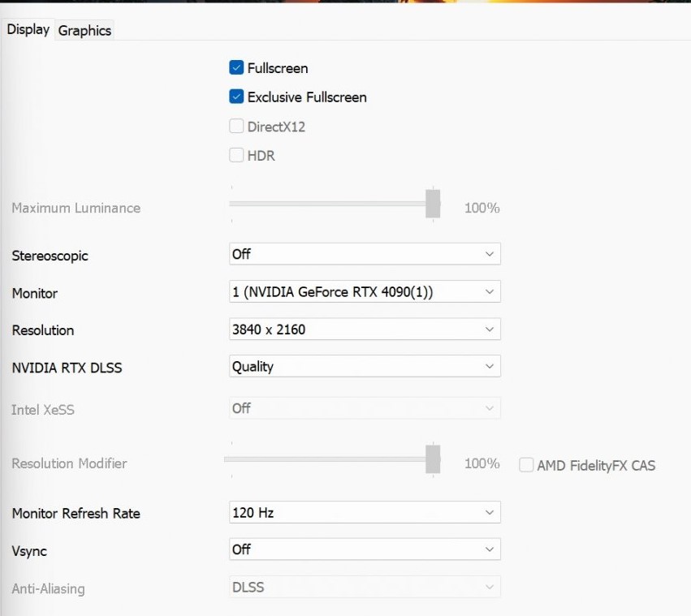Image resolution: width=691 pixels, height=616 pixels.
Task: Enable the HDR checkbox
Action: tap(236, 155)
